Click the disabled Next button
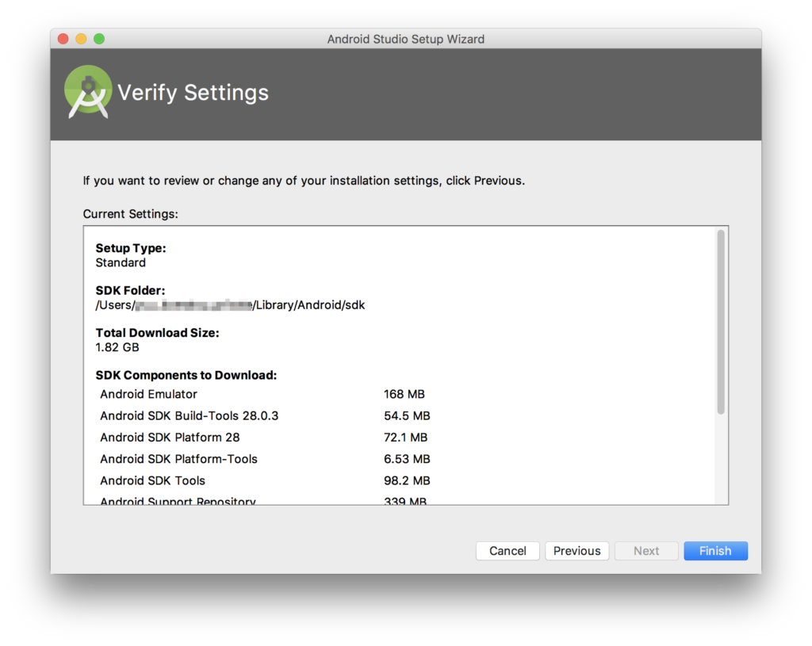 pos(646,551)
